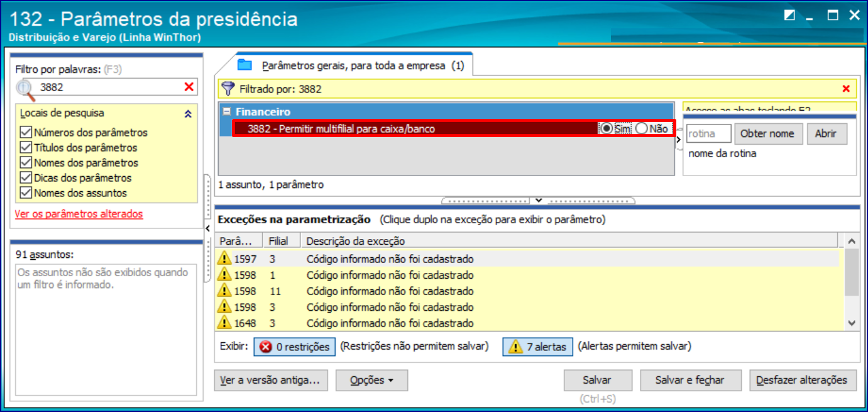
Task: Clear the 3882 filter text with red X
Action: tap(189, 87)
